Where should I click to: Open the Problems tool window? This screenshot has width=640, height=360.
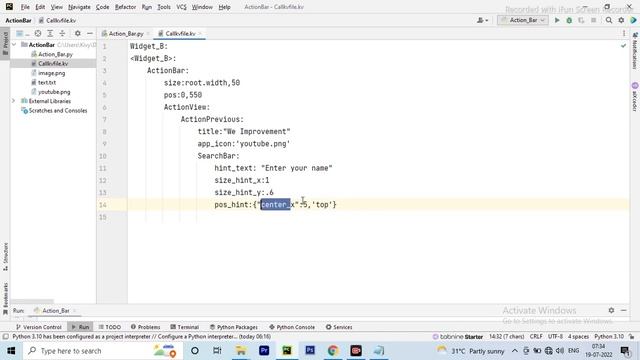coord(145,327)
